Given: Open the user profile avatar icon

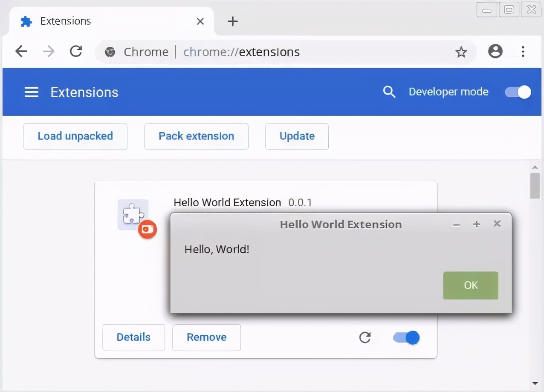Looking at the screenshot, I should click(495, 52).
